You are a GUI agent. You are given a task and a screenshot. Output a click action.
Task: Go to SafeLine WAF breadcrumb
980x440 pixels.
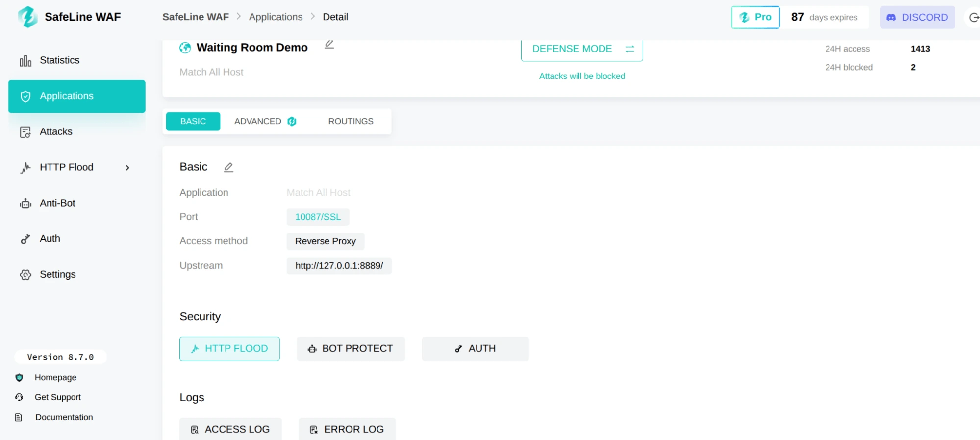196,17
